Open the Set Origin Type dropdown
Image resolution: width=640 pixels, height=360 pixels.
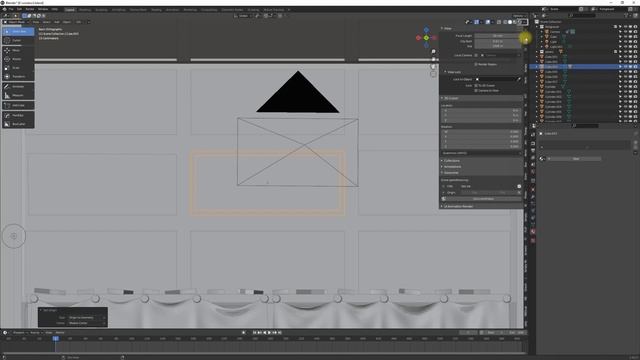(87, 318)
